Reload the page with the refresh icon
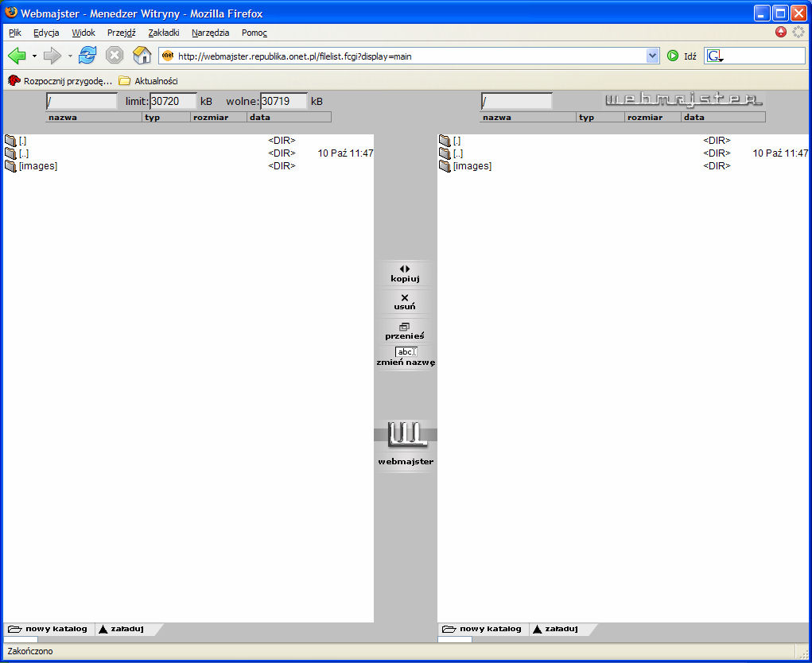812x663 pixels. [x=87, y=55]
